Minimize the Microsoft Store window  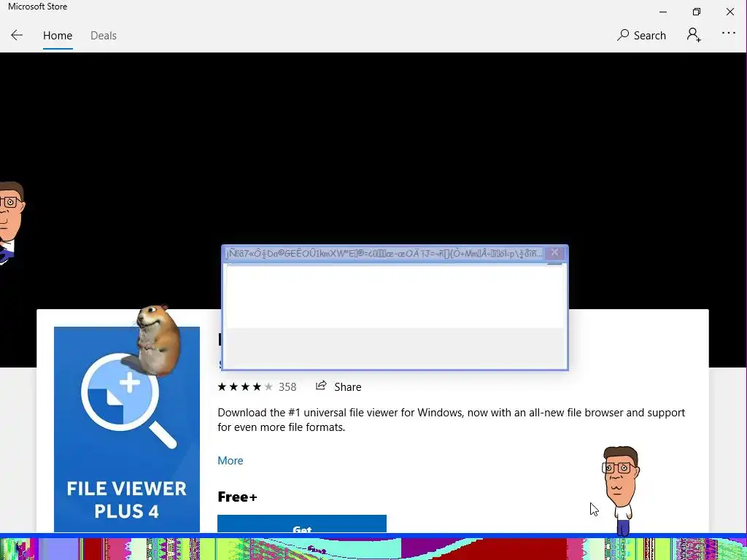(662, 12)
